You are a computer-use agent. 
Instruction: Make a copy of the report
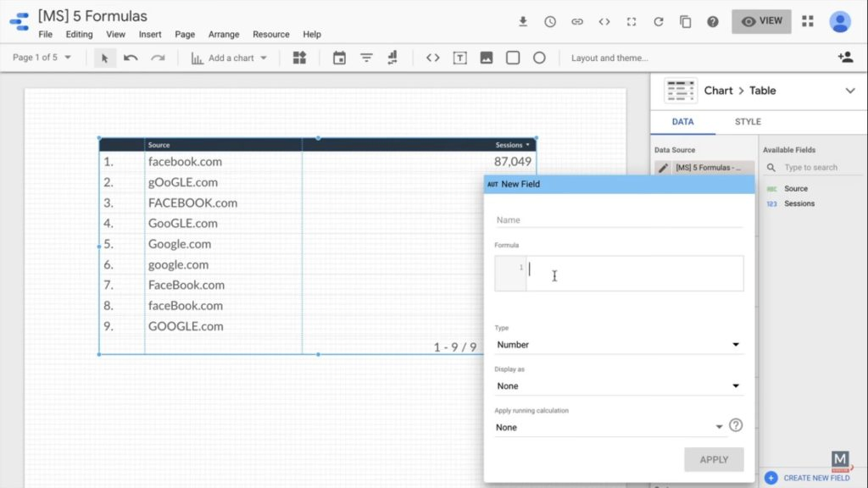tap(686, 22)
